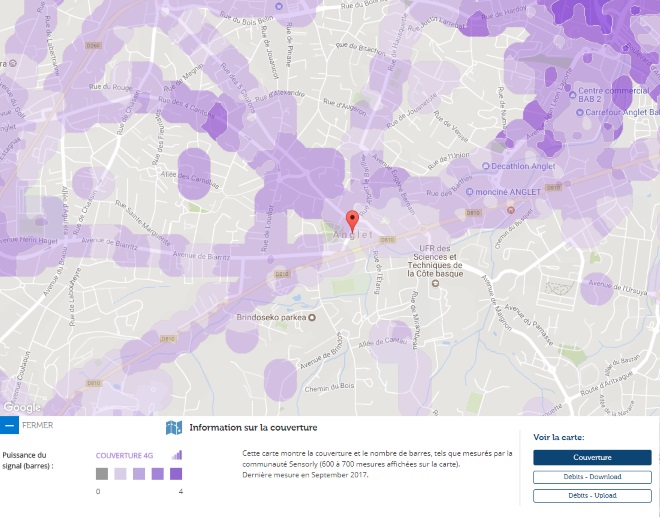Click the FERMER label to close panel
660x517 pixels.
pos(37,425)
